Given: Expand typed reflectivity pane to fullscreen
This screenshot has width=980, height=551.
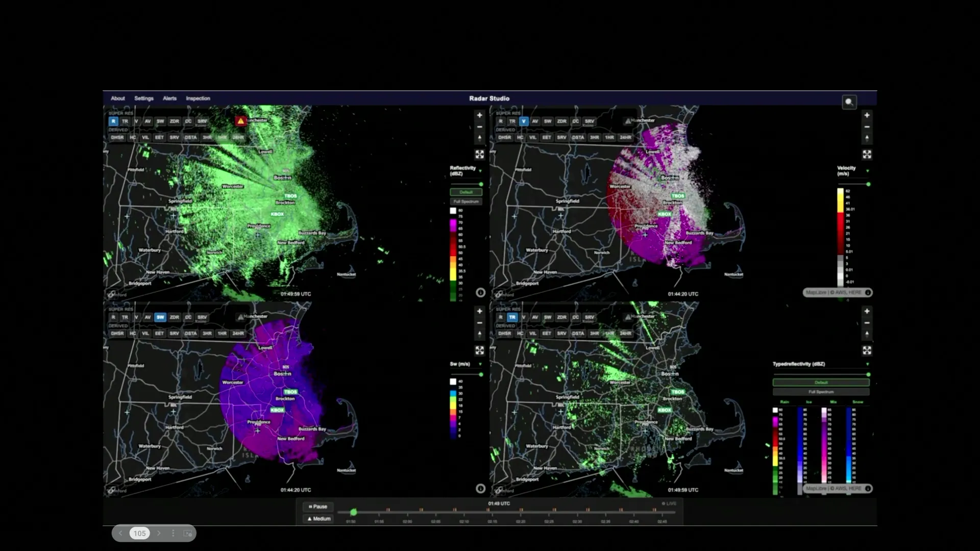Looking at the screenshot, I should pyautogui.click(x=867, y=350).
